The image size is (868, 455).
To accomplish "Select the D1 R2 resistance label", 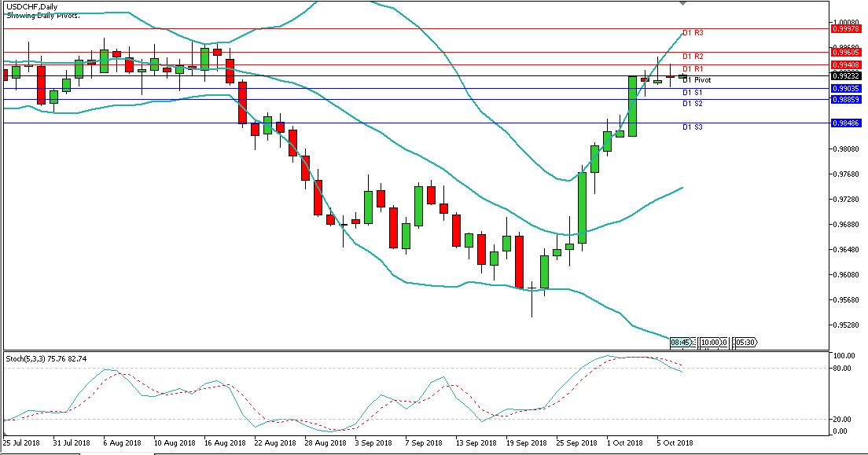I will (692, 57).
